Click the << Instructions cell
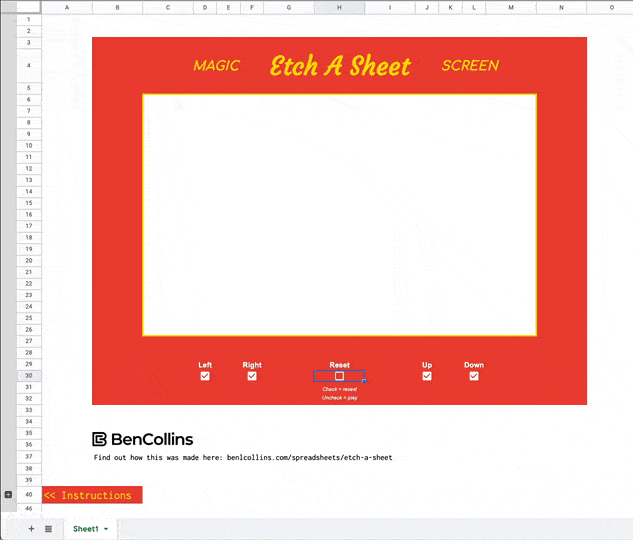The height and width of the screenshot is (540, 633). (x=92, y=495)
